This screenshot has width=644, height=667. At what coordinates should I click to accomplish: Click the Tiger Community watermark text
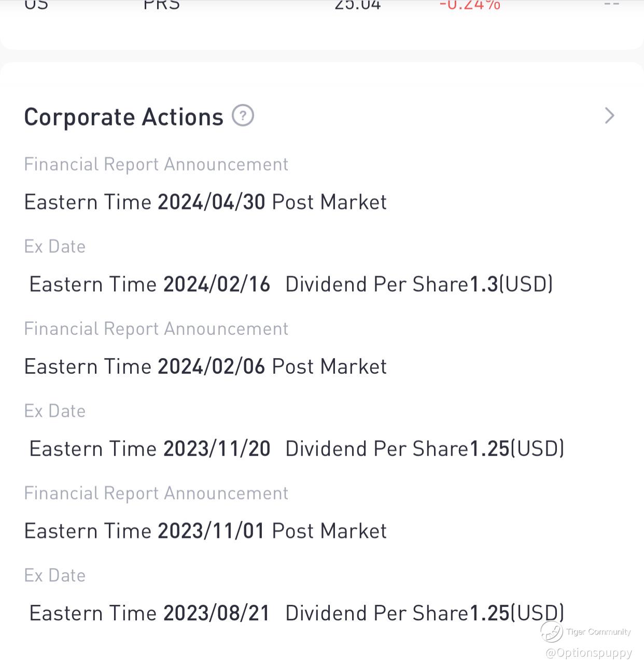pos(598,632)
